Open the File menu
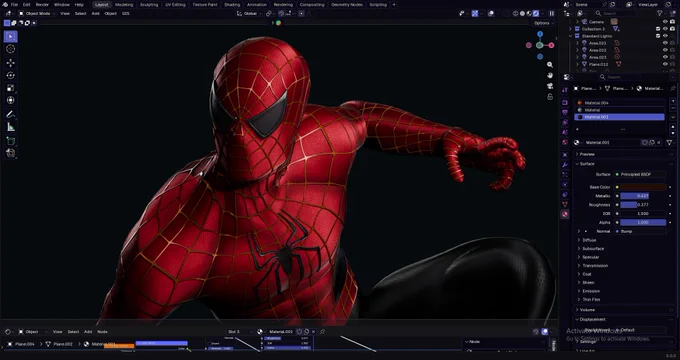 tap(14, 4)
